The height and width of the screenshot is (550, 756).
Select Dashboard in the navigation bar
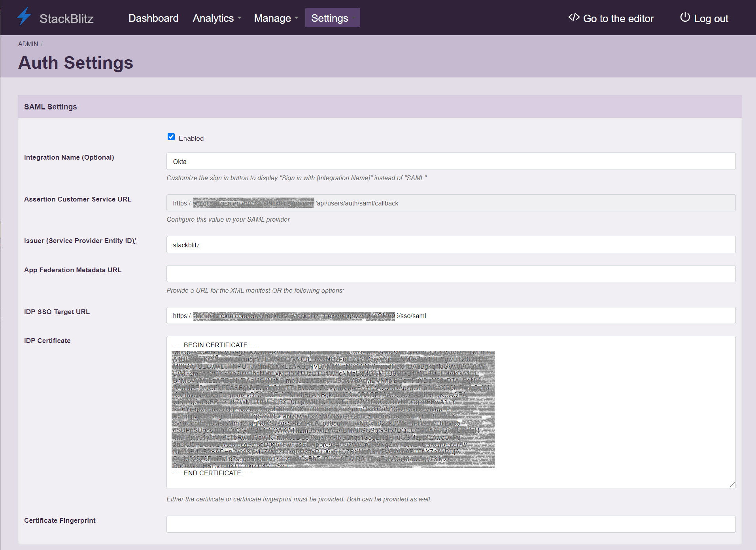click(x=153, y=18)
